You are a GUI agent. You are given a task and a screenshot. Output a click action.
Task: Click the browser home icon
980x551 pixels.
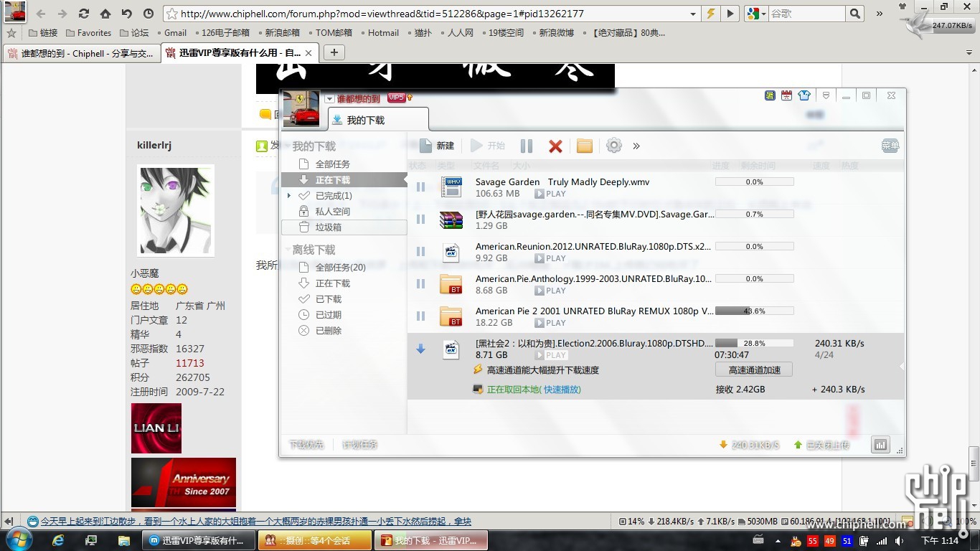pos(105,14)
